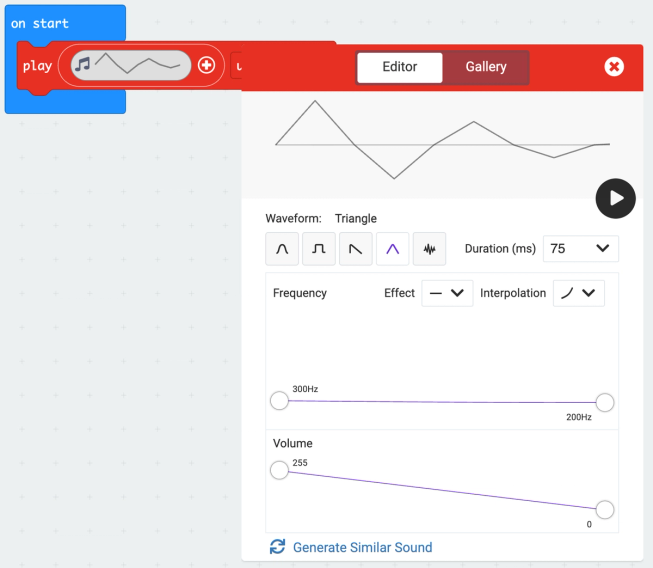Click the 'Volume' section label
653x568 pixels.
point(293,443)
